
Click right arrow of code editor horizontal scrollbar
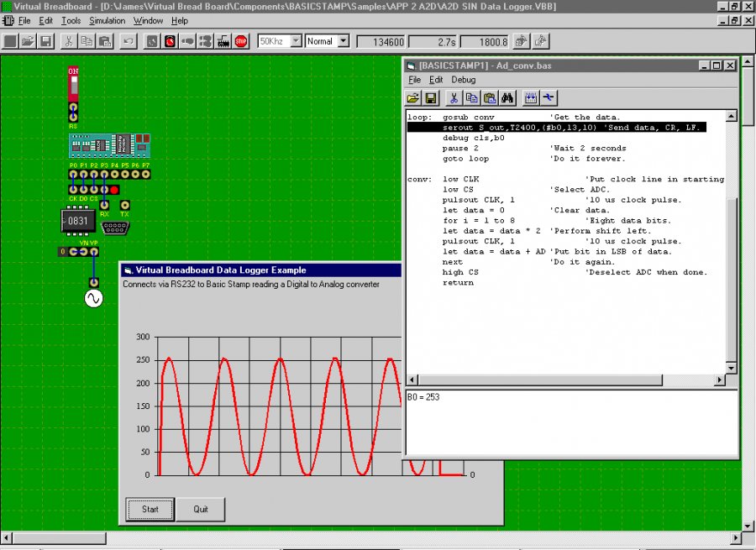(719, 380)
